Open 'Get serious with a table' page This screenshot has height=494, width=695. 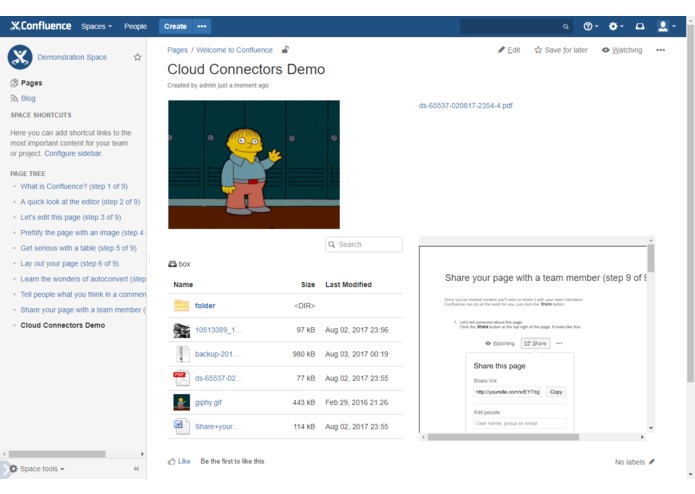pyautogui.click(x=78, y=248)
